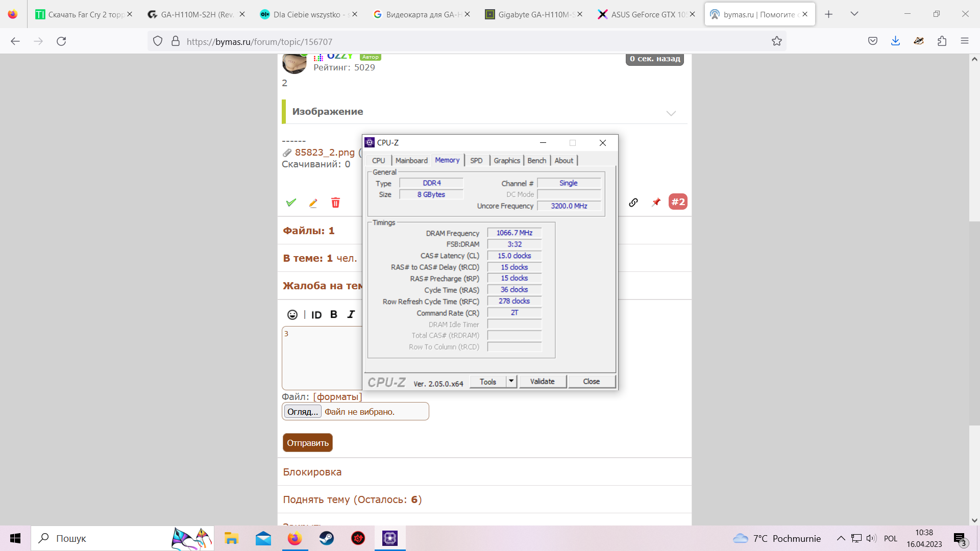Viewport: 980px width, 551px height.
Task: Click the Validate button in CPU-Z
Action: coord(542,381)
